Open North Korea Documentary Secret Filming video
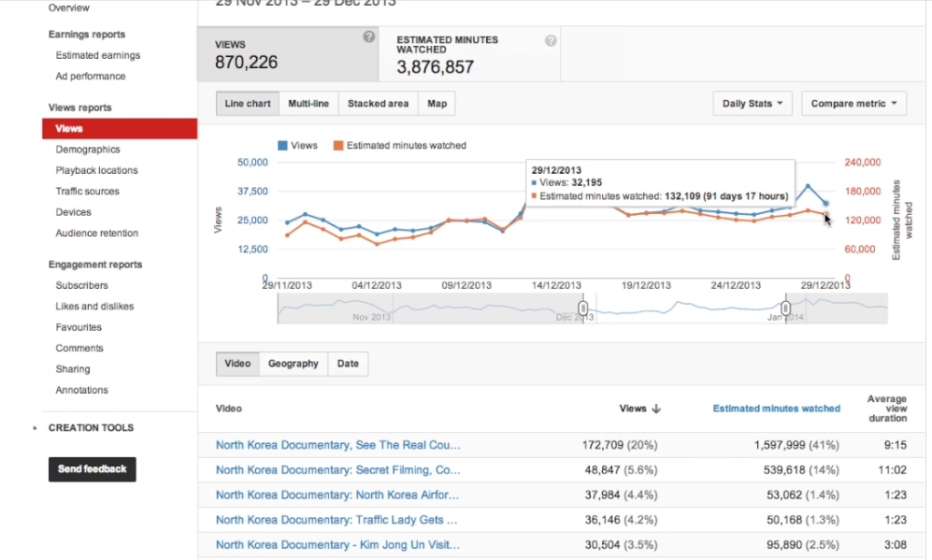This screenshot has width=932, height=560. click(337, 470)
